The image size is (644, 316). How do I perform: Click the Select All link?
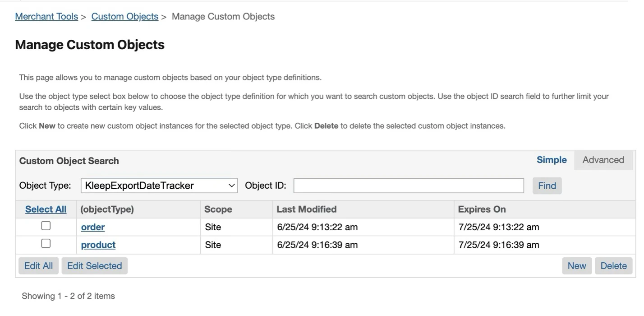click(46, 209)
